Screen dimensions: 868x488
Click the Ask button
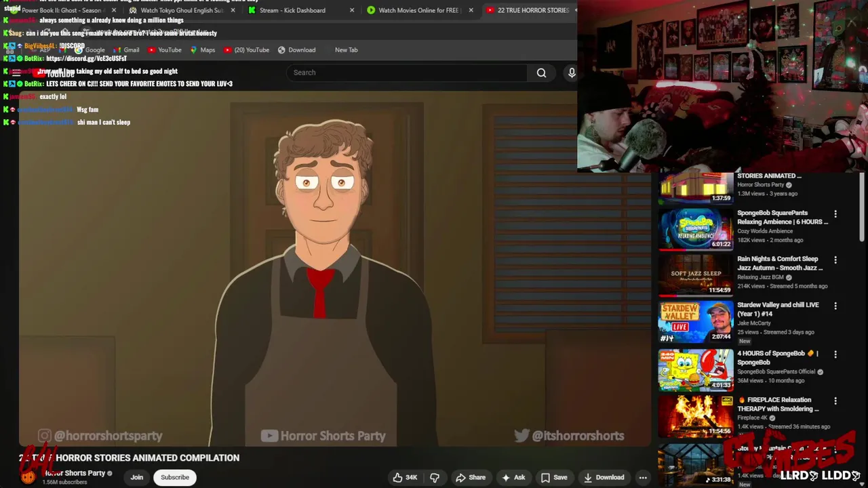[513, 477]
